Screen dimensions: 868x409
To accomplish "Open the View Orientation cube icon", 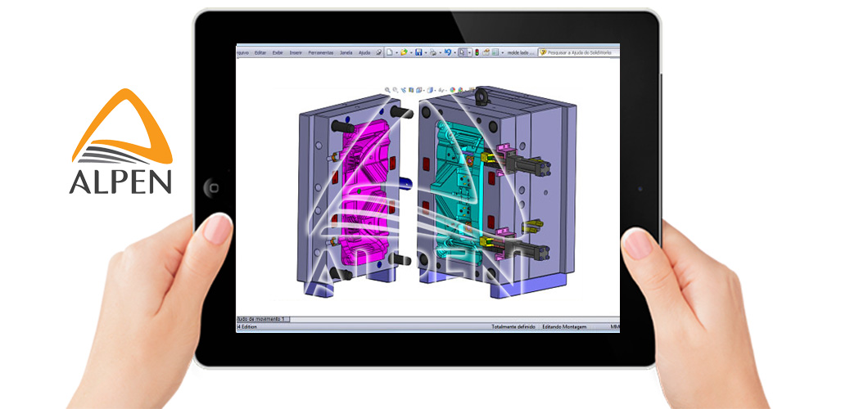I will [419, 89].
